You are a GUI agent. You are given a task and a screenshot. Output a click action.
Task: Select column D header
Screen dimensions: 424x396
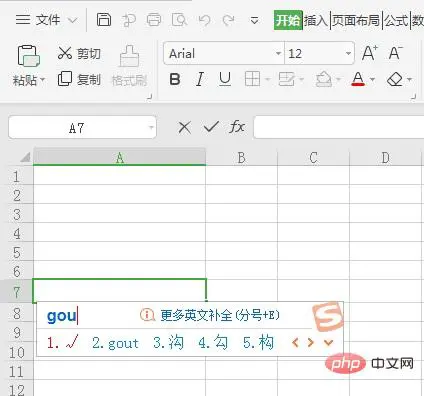click(385, 157)
